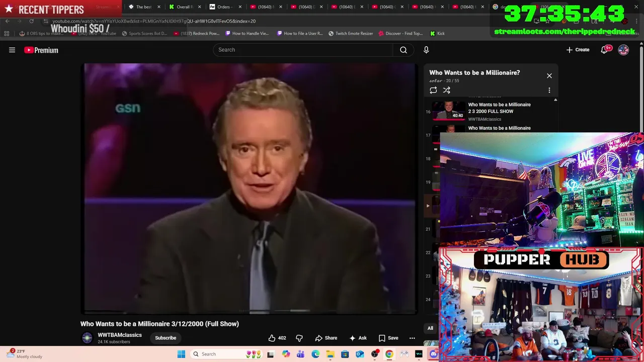Focus the YouTube search field
The width and height of the screenshot is (644, 362).
pos(303,50)
